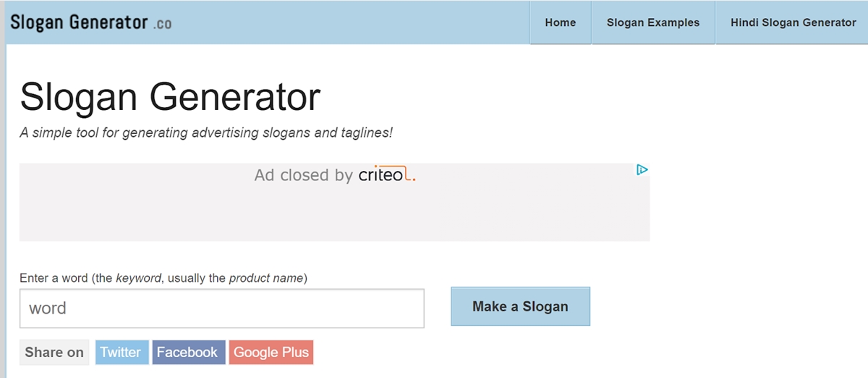Focus the keyword word input field
This screenshot has width=868, height=378.
(x=221, y=308)
